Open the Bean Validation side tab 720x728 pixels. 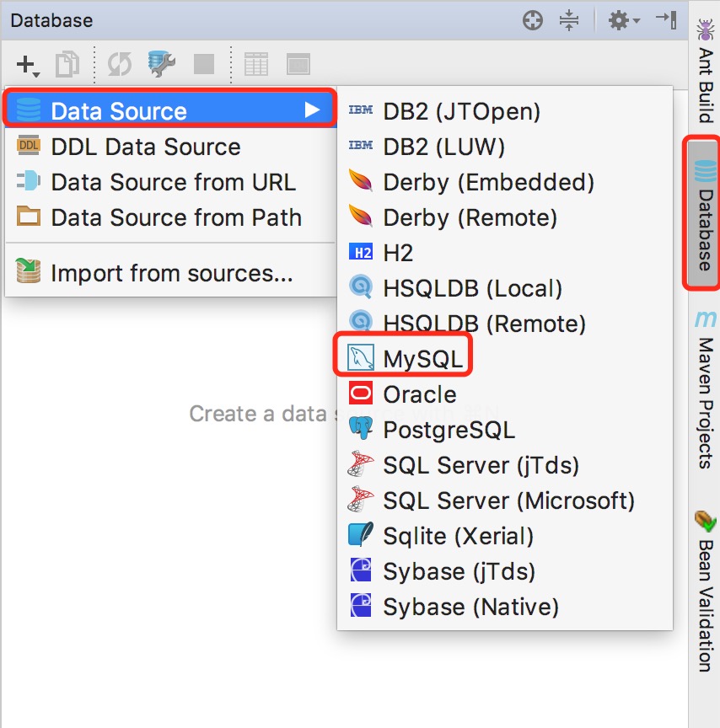pos(705,591)
